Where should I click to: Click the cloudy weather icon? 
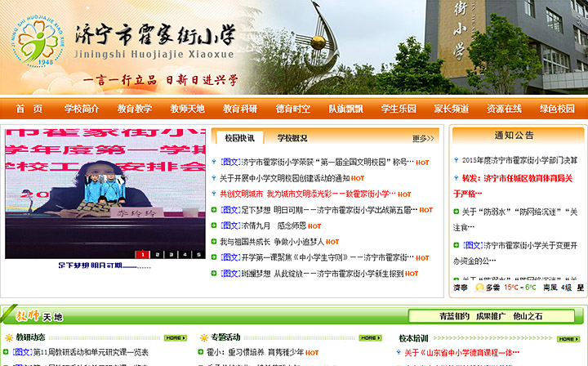[480, 288]
